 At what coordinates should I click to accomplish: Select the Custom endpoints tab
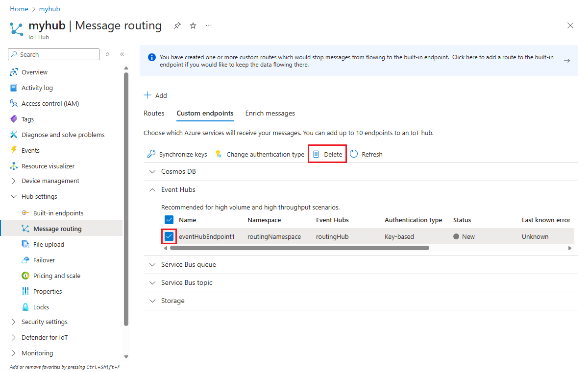click(205, 113)
